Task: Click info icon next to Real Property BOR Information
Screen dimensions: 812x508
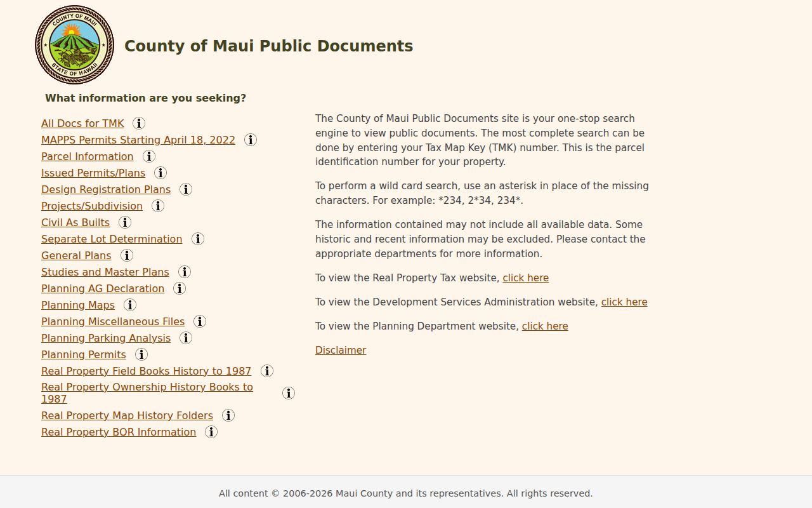Action: 211,432
